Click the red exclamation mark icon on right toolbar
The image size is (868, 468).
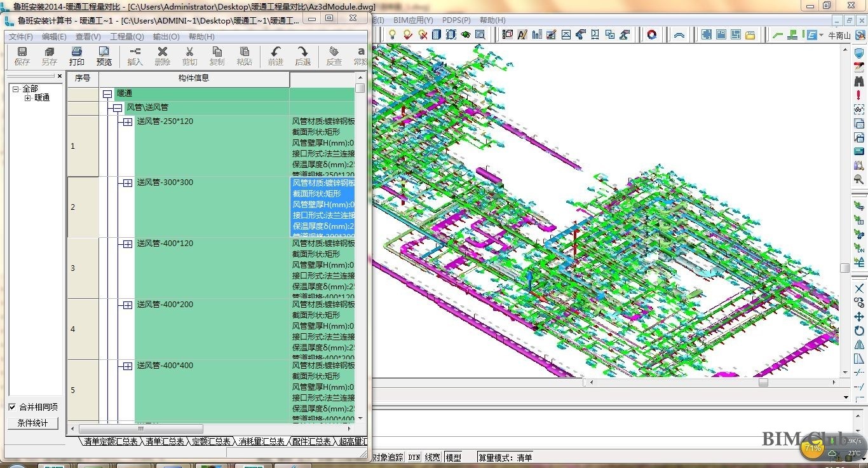click(859, 95)
